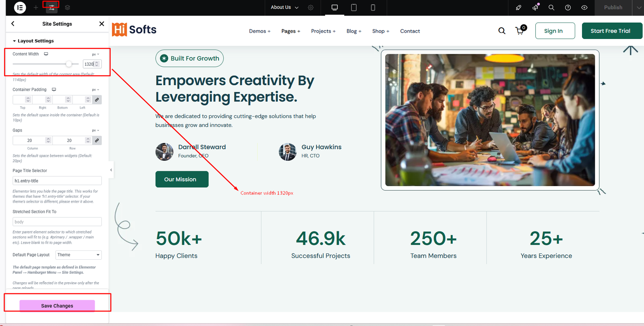This screenshot has height=326, width=644.
Task: Open the Structure layers icon
Action: 68,8
